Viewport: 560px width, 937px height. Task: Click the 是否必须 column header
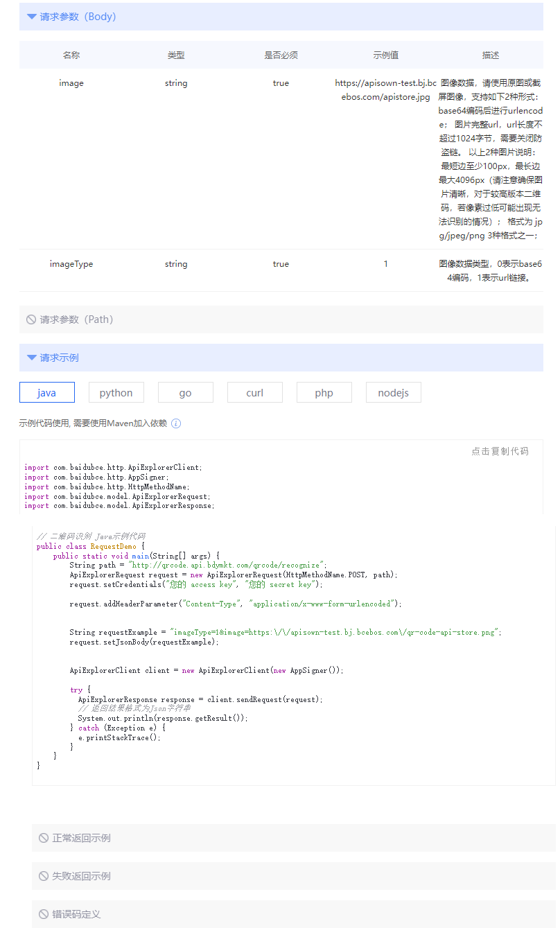281,55
